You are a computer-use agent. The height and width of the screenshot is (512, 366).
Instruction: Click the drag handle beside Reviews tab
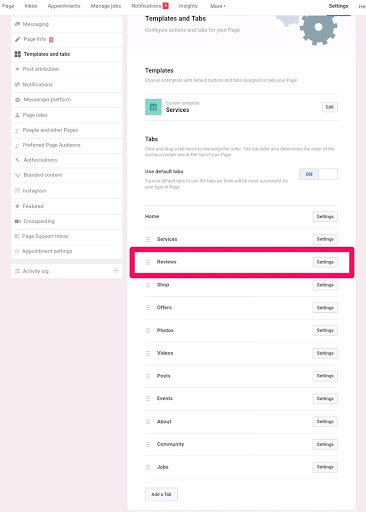pos(148,262)
